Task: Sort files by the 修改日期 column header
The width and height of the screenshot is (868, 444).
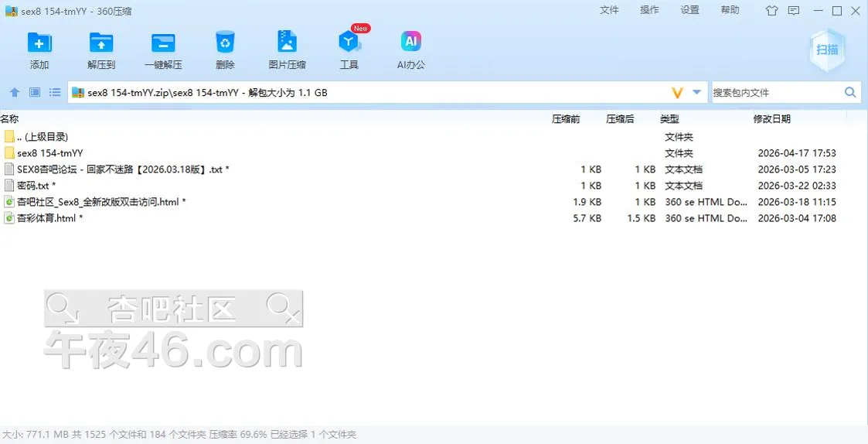Action: tap(771, 119)
